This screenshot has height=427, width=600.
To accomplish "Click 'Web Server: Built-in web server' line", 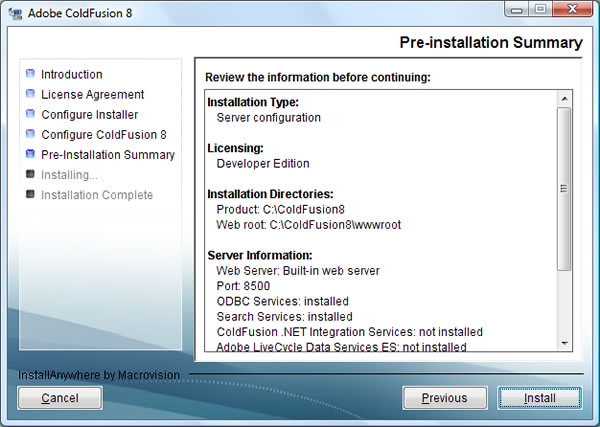I will tap(298, 271).
